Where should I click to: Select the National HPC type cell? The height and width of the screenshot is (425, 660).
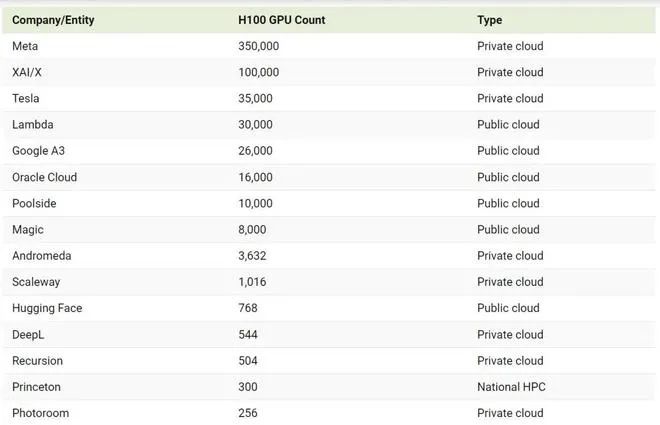tap(511, 387)
